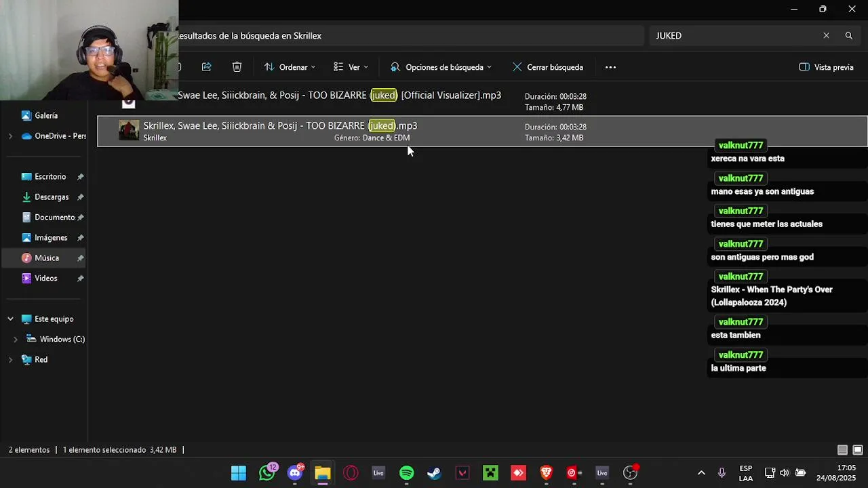Screen dimensions: 868x488
Task: Open Descargas quick access folder
Action: coord(46,197)
